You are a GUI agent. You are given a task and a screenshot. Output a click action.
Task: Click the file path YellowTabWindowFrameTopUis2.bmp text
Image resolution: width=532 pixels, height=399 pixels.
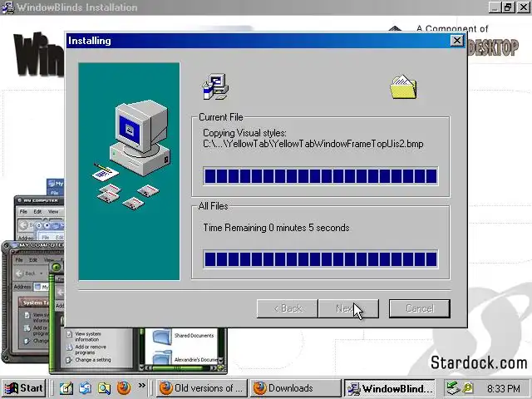313,144
